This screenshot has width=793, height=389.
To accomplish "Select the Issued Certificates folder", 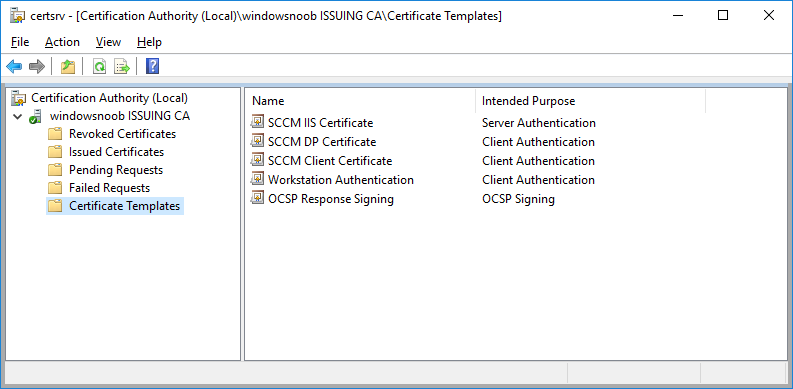I will tap(106, 152).
